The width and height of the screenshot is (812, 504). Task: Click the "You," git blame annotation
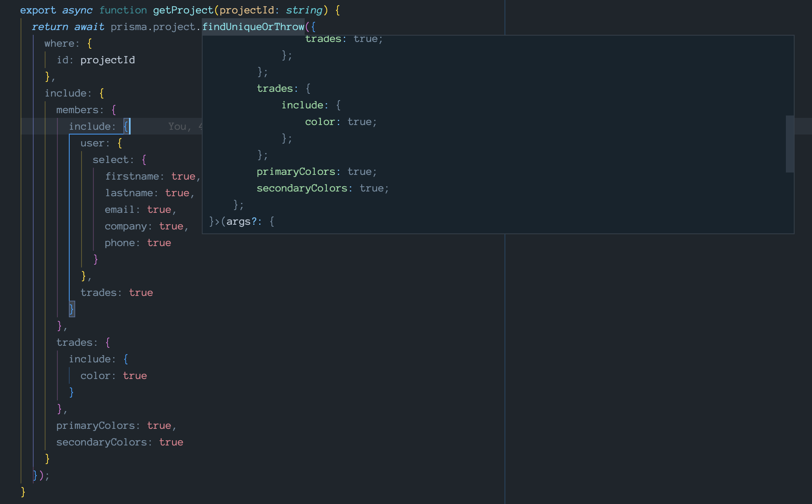(179, 127)
